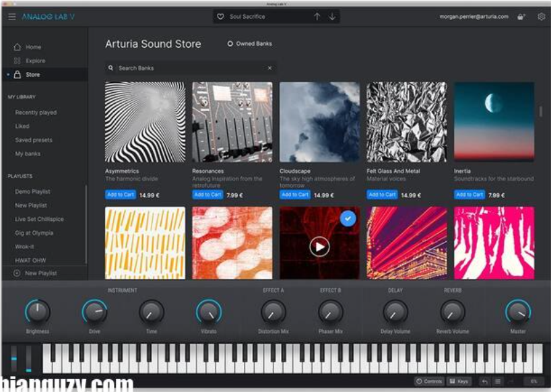The height and width of the screenshot is (392, 551).
Task: Open Saved presets in My Library
Action: [34, 140]
